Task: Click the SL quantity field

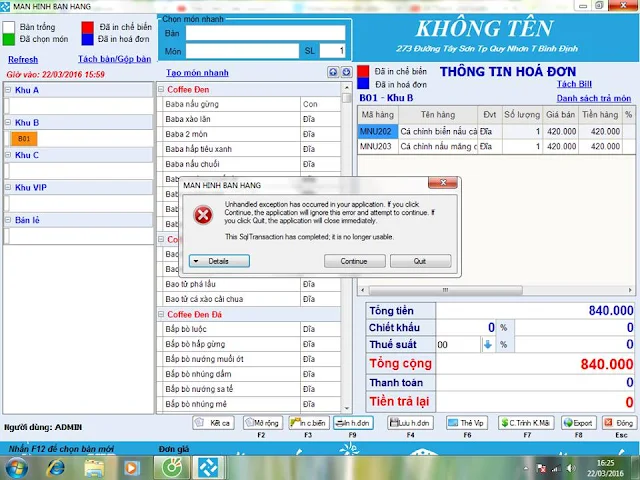Action: coord(333,51)
